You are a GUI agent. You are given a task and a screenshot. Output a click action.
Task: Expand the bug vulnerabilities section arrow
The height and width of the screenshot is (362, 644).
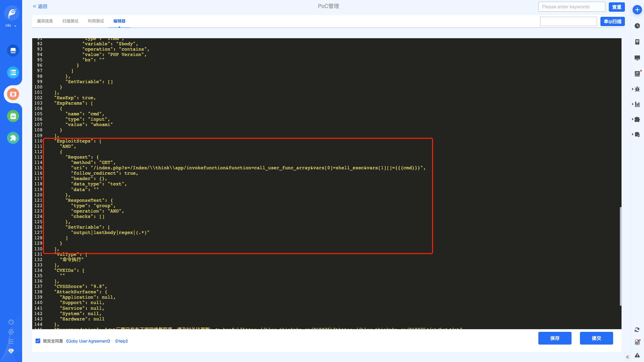[633, 89]
